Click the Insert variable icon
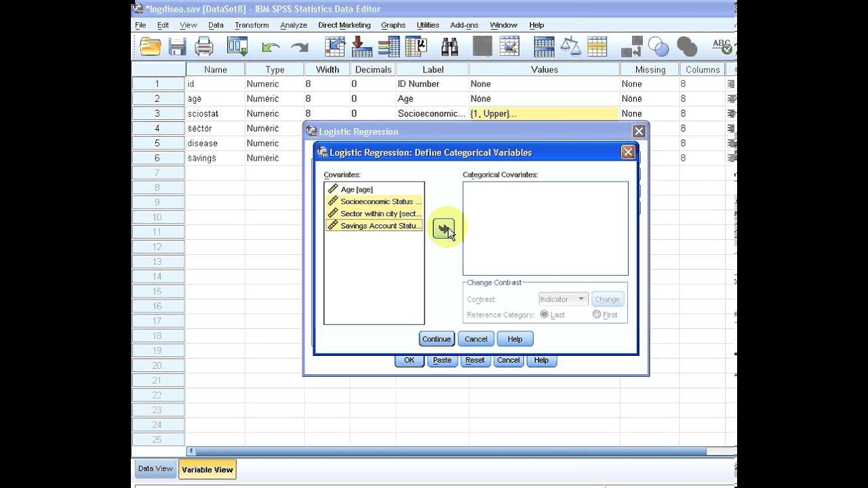This screenshot has width=868, height=488. (509, 46)
